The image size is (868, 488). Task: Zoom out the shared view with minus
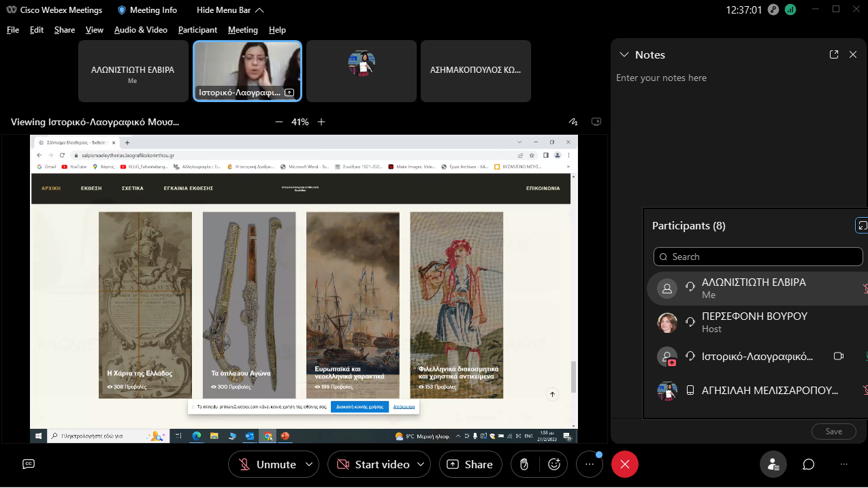278,122
